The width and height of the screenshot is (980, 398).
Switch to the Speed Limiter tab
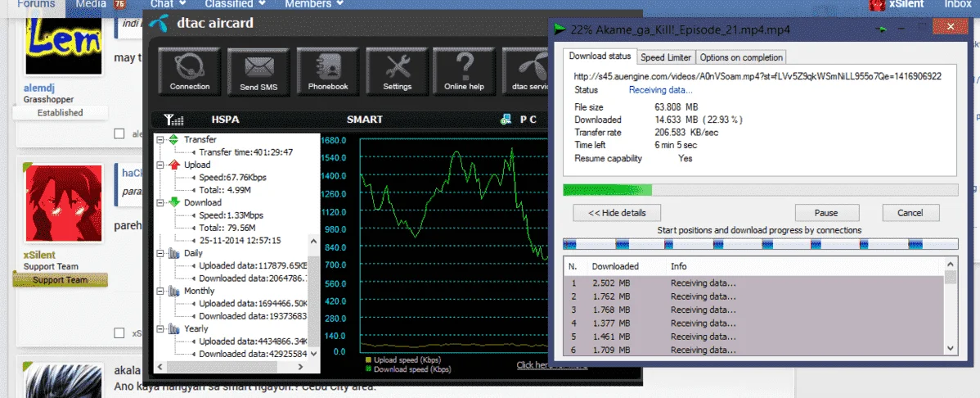666,57
